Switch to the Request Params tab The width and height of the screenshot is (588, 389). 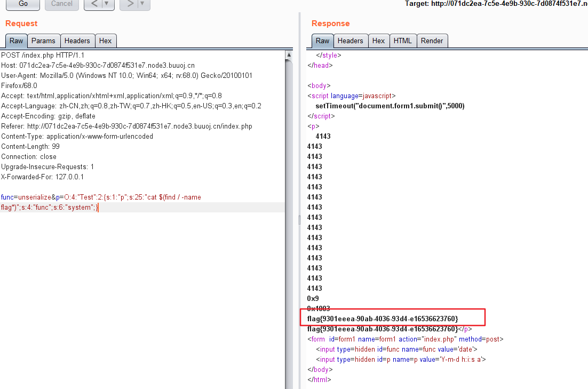coord(43,41)
